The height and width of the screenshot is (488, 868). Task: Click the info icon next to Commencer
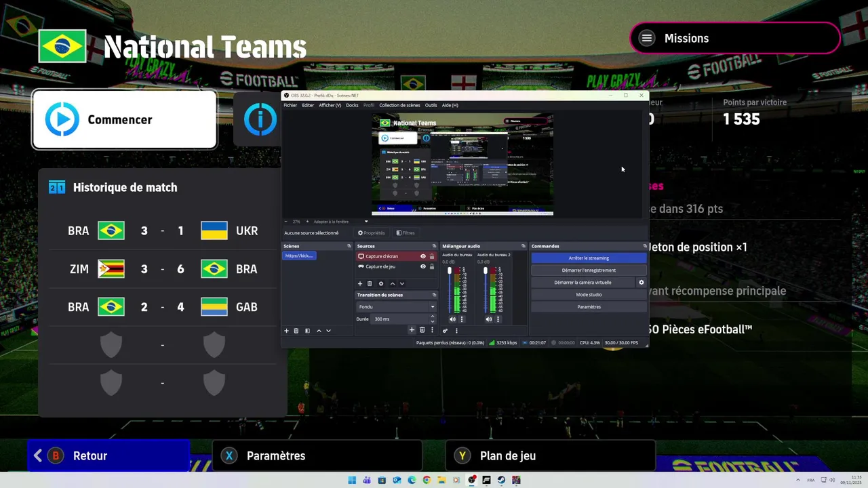click(260, 120)
